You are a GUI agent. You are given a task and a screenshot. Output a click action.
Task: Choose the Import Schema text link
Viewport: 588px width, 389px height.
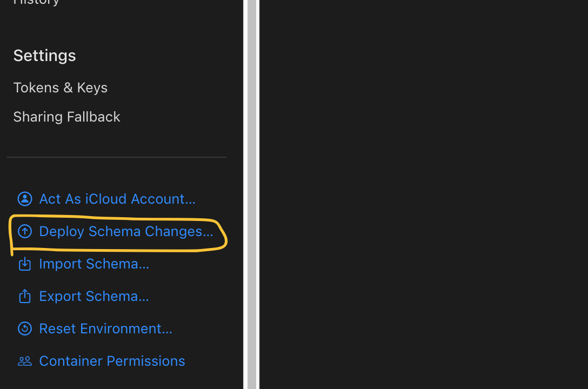point(94,264)
